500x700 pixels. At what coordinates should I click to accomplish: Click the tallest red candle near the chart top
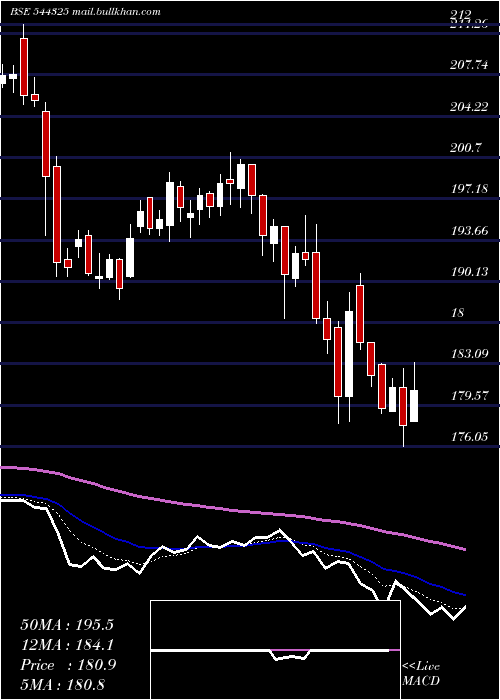[x=24, y=67]
